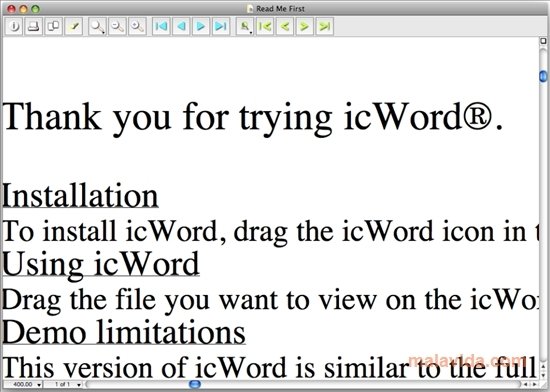
Task: Click the document info icon
Action: click(x=14, y=26)
